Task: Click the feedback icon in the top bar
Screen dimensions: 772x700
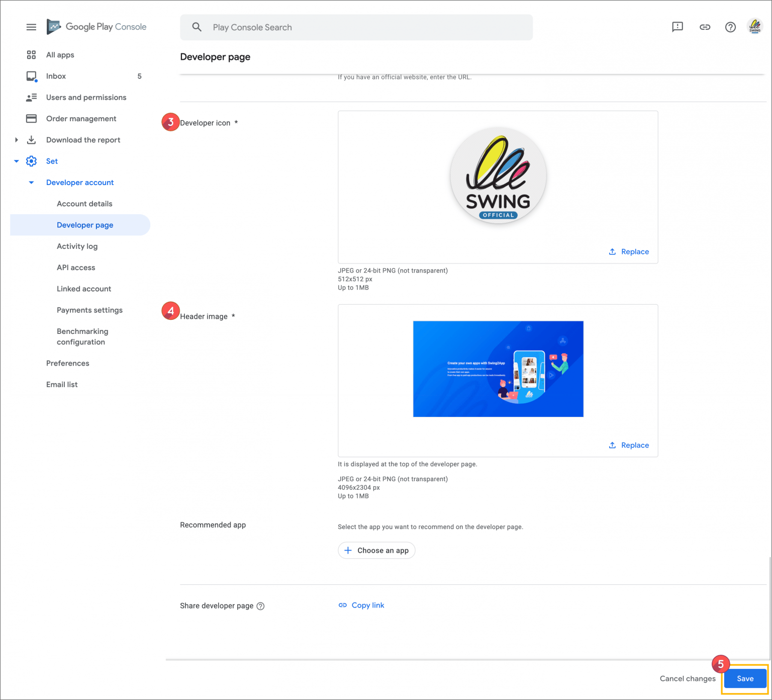Action: click(x=677, y=27)
